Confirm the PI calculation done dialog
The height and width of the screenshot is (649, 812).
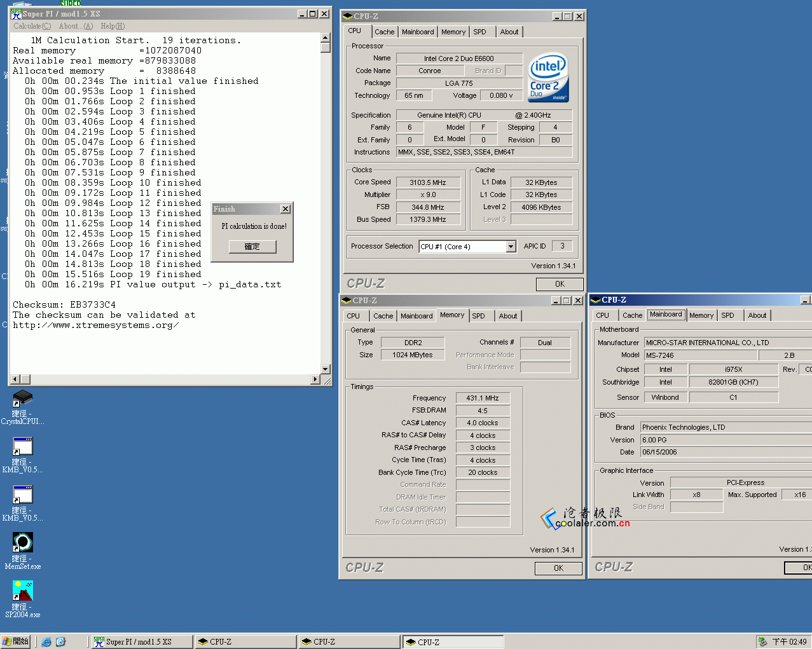tap(252, 247)
